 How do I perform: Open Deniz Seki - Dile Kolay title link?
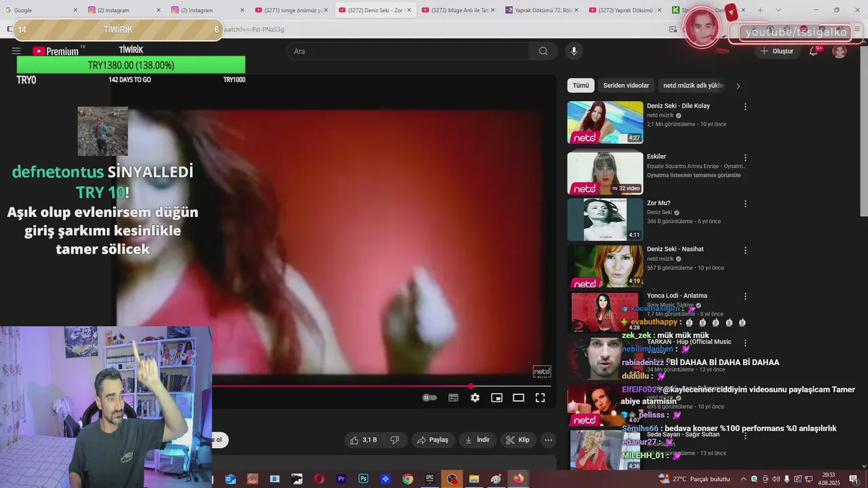point(678,106)
